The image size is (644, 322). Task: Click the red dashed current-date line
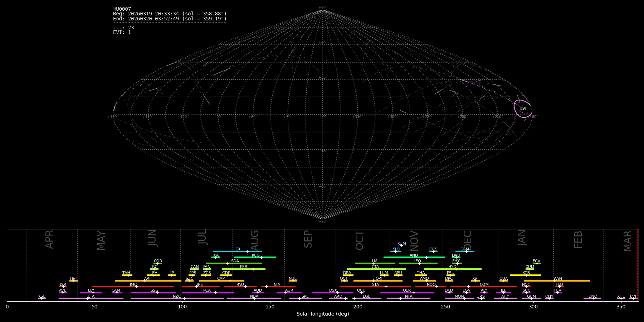point(637,265)
